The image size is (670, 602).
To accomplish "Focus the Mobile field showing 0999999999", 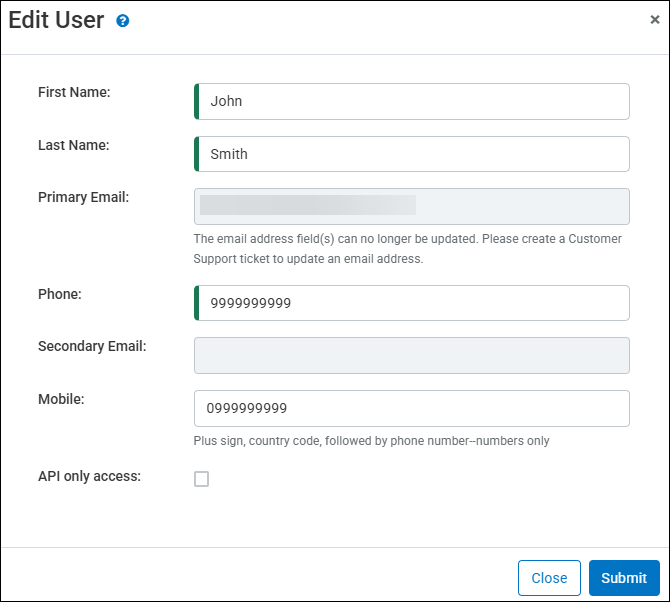I will click(x=412, y=408).
